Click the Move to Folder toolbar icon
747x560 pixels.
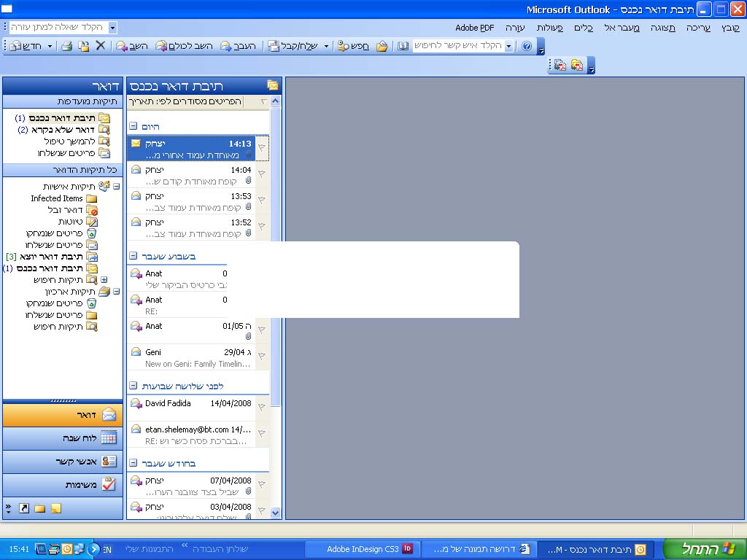(84, 46)
